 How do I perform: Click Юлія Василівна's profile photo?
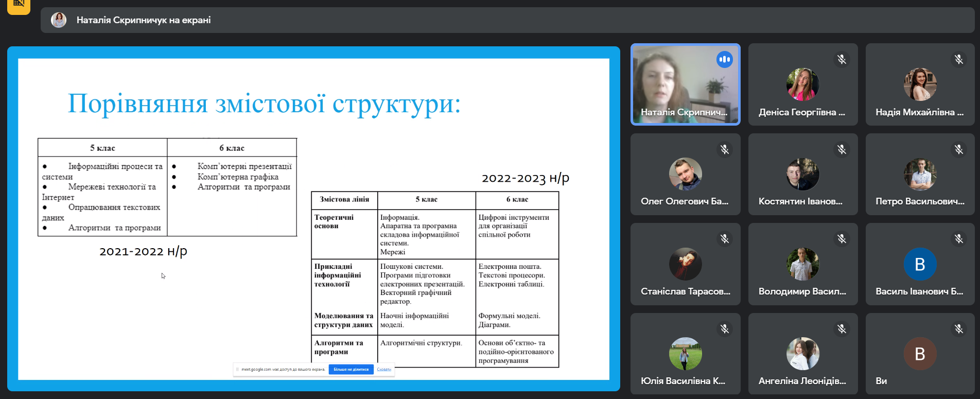click(685, 354)
